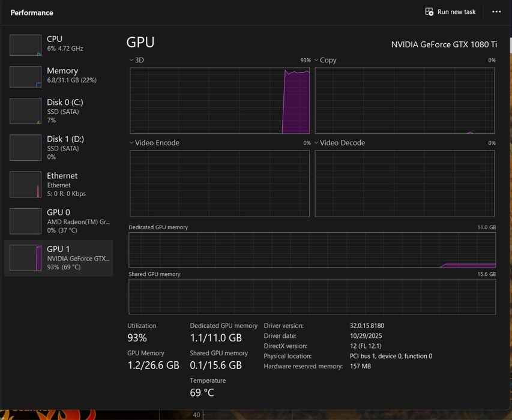
Task: Click the 1.1/11.0 GB dedicated memory value
Action: (x=216, y=338)
